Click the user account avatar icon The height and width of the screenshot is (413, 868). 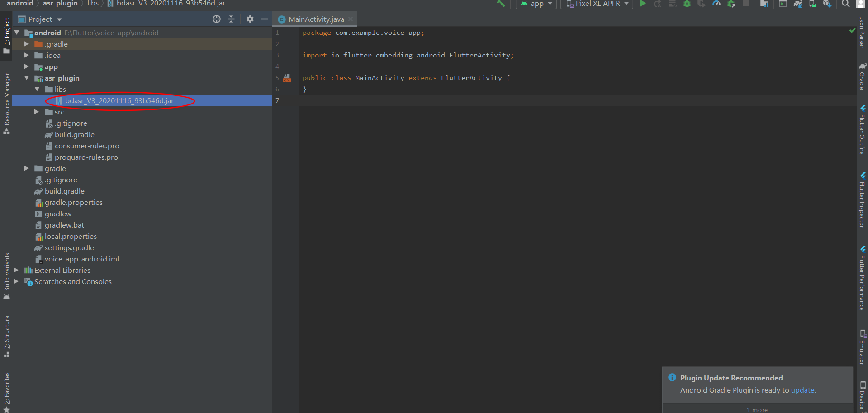click(860, 4)
